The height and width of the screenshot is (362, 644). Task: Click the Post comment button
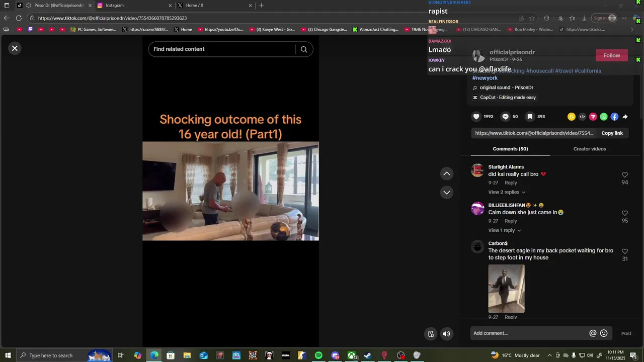(626, 333)
